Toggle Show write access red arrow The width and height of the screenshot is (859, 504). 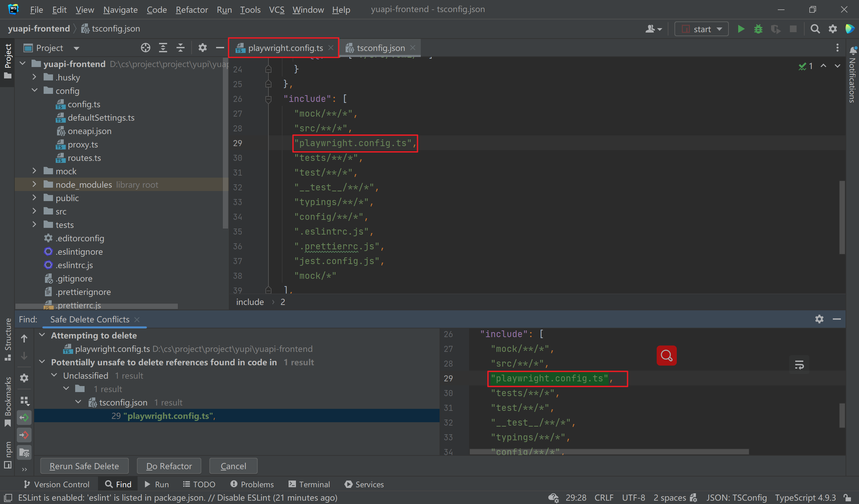(24, 435)
